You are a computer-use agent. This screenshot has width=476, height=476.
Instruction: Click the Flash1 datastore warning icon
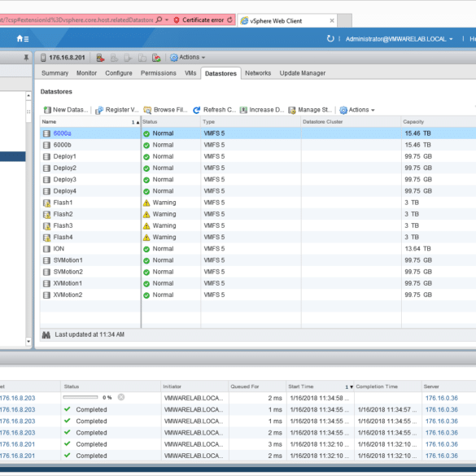click(x=46, y=203)
